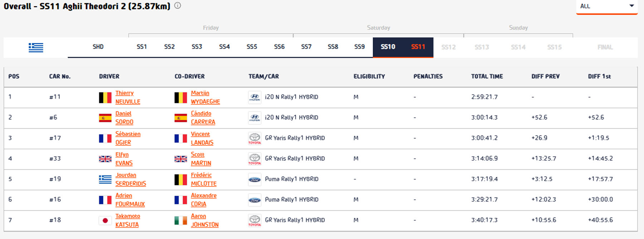Screen dimensions: 644x239
Task: Click the Hyundai logo in Neuville's row
Action: [254, 97]
